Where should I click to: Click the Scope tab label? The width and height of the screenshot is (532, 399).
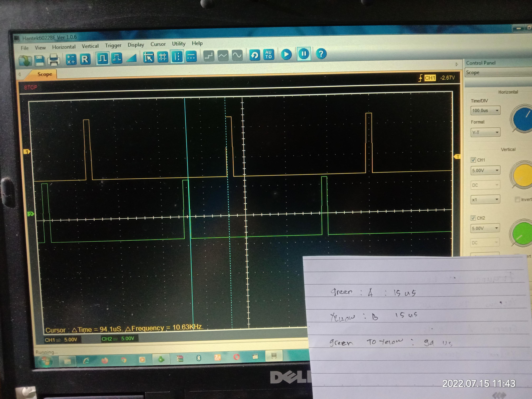click(x=45, y=74)
